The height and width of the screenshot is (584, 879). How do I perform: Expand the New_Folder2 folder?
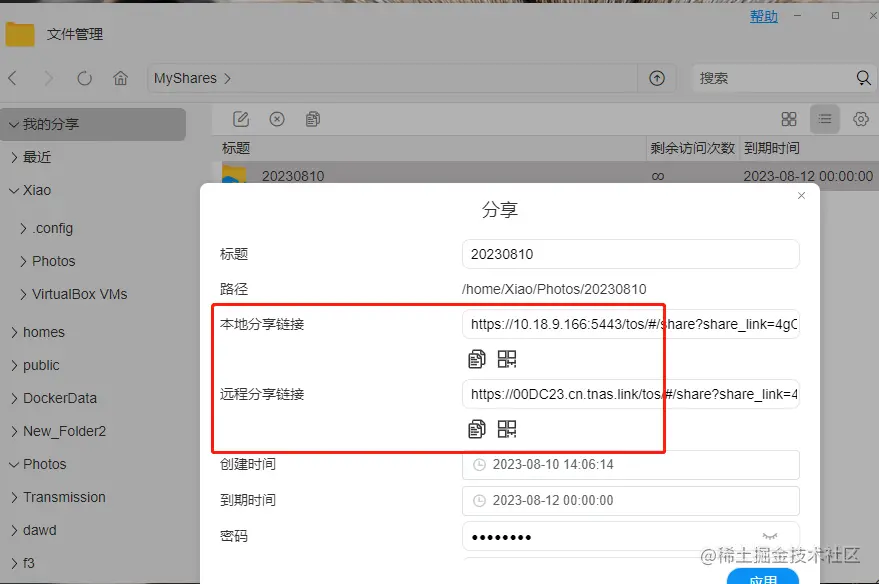pos(13,432)
